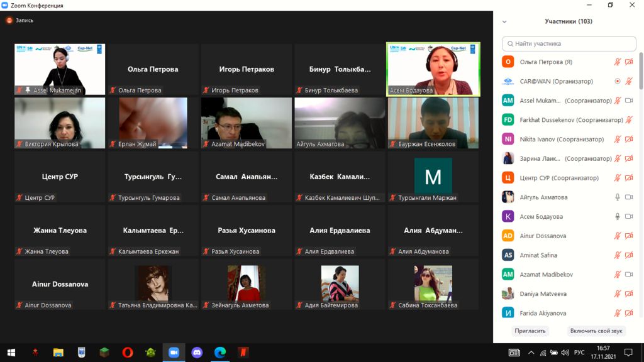
Task: Select Асем Бодауова's highlighted video tile
Action: point(433,69)
